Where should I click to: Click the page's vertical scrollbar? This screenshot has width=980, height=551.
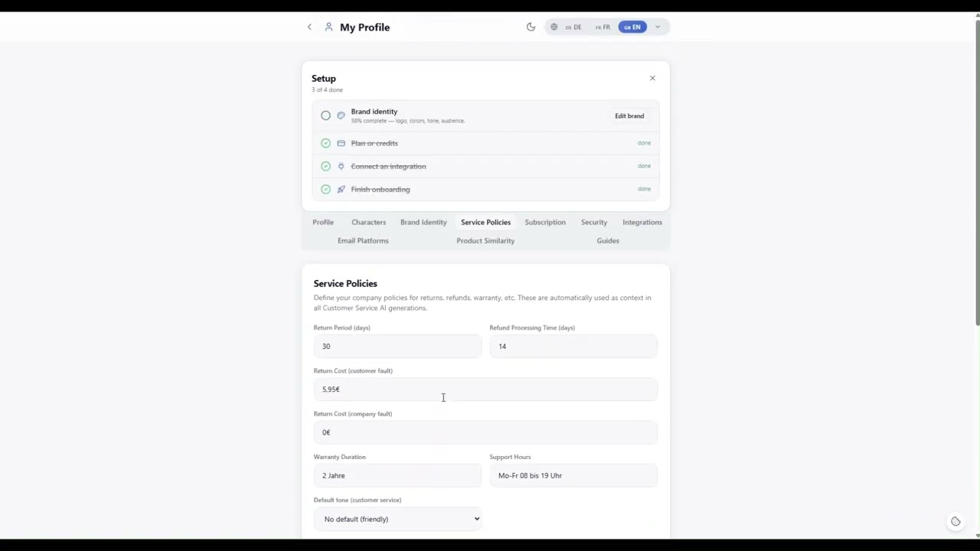[x=977, y=172]
